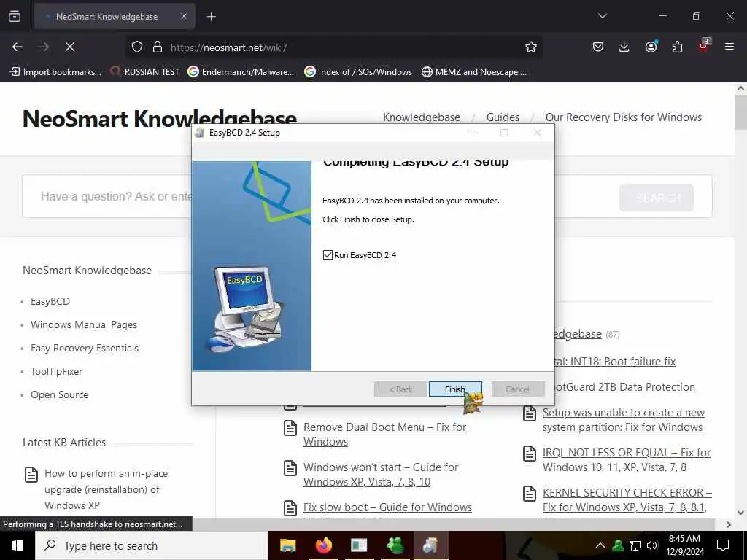The image size is (747, 560).
Task: Open the network tray icon
Action: click(635, 545)
